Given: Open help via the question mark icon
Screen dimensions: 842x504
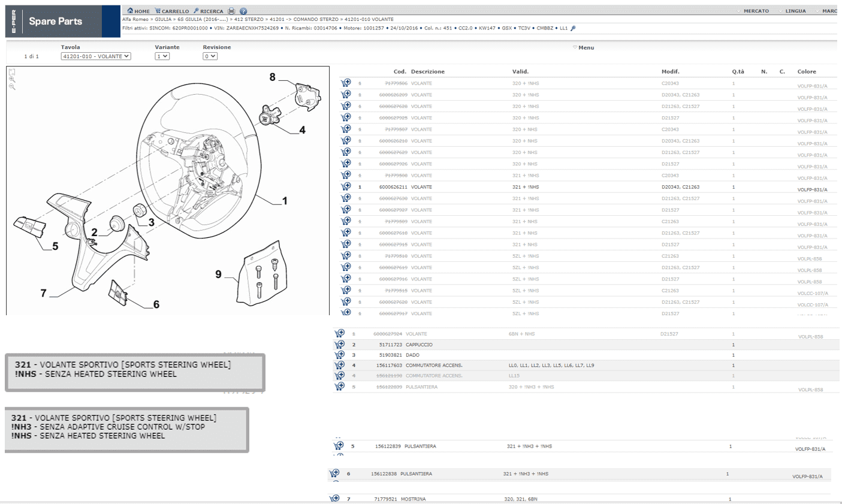Looking at the screenshot, I should (243, 11).
